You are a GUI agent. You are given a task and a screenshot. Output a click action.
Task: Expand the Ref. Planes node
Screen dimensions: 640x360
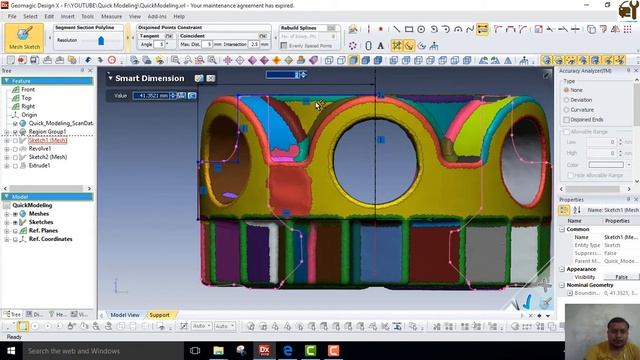click(x=7, y=231)
